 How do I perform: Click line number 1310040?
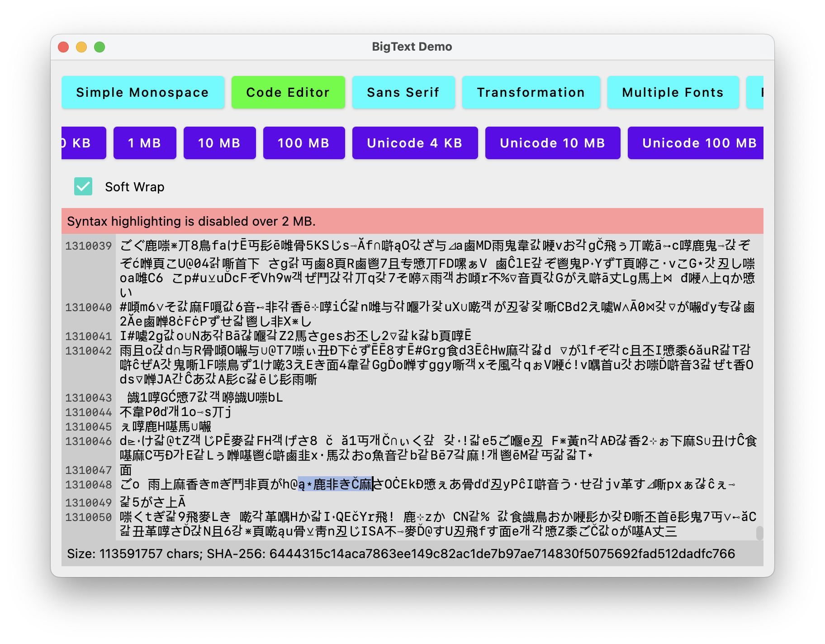point(88,308)
